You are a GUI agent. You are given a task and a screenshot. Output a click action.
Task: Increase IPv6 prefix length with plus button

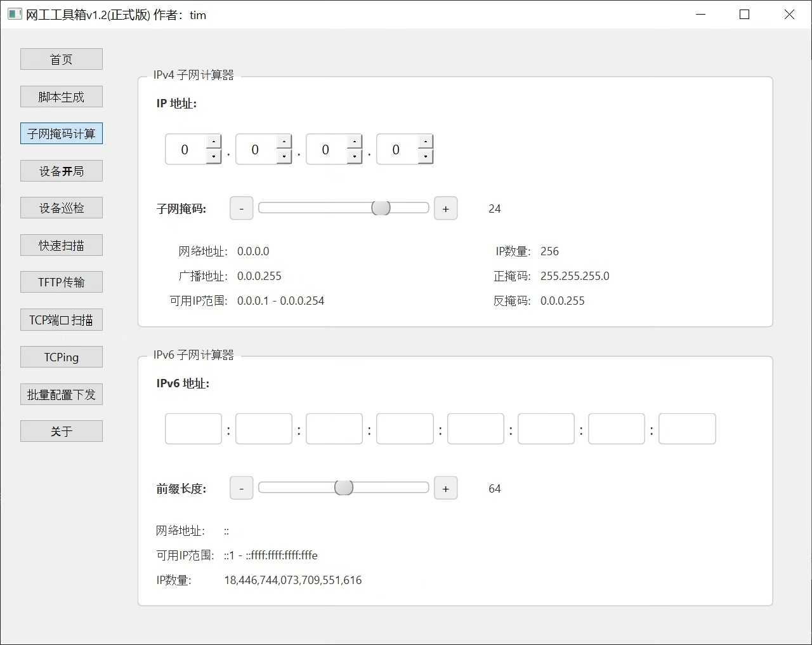tap(445, 488)
